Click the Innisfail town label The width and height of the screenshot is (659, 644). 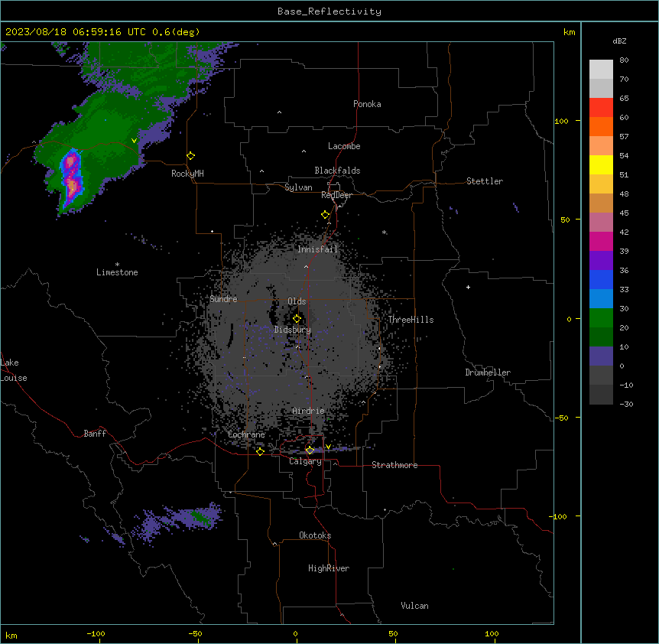pyautogui.click(x=317, y=249)
